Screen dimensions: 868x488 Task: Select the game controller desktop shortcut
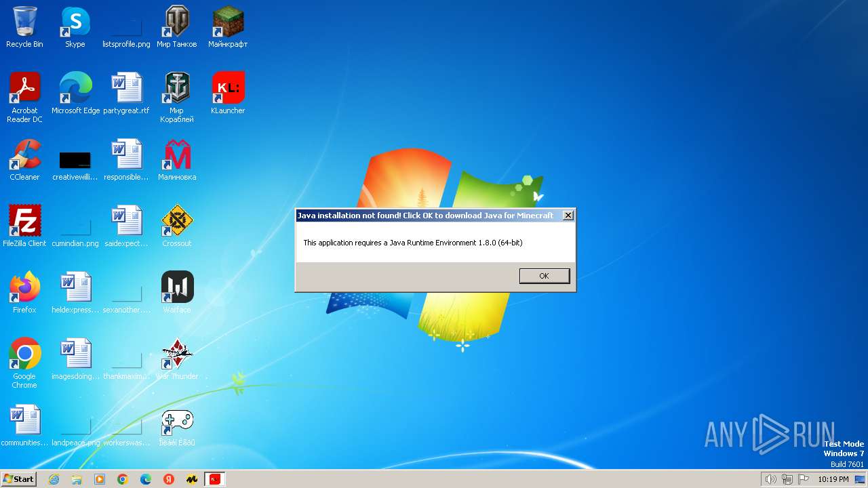click(177, 426)
